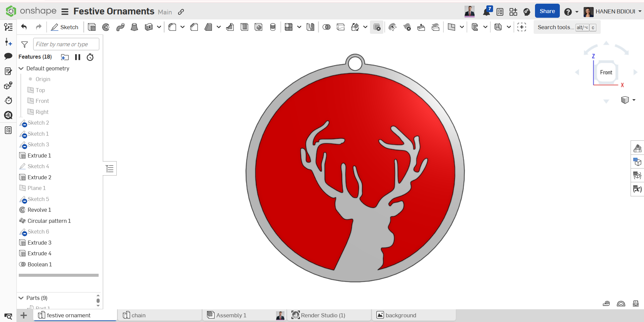Image resolution: width=644 pixels, height=322 pixels.
Task: Open the comments panel icon
Action: pos(8,56)
